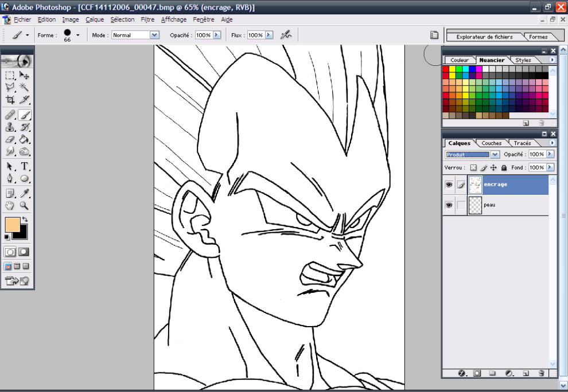Open layer Opacité arrow in Calques panel

pos(550,154)
